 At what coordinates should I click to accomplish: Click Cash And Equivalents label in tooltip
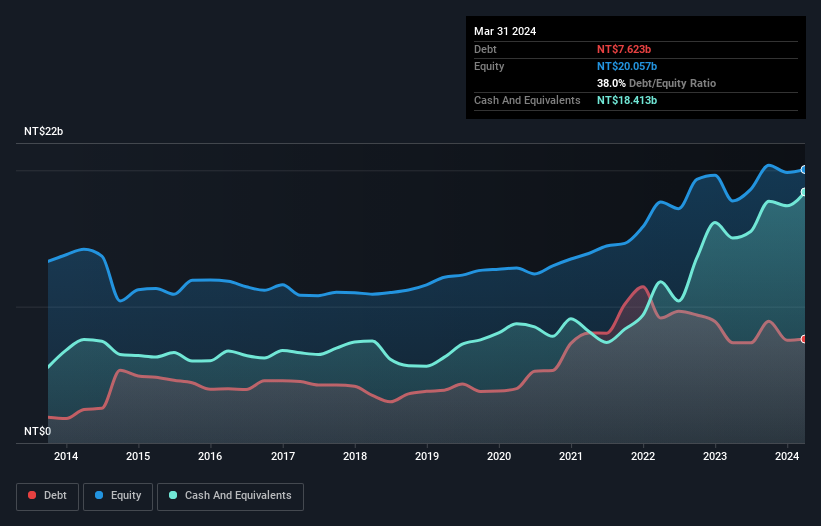[527, 100]
